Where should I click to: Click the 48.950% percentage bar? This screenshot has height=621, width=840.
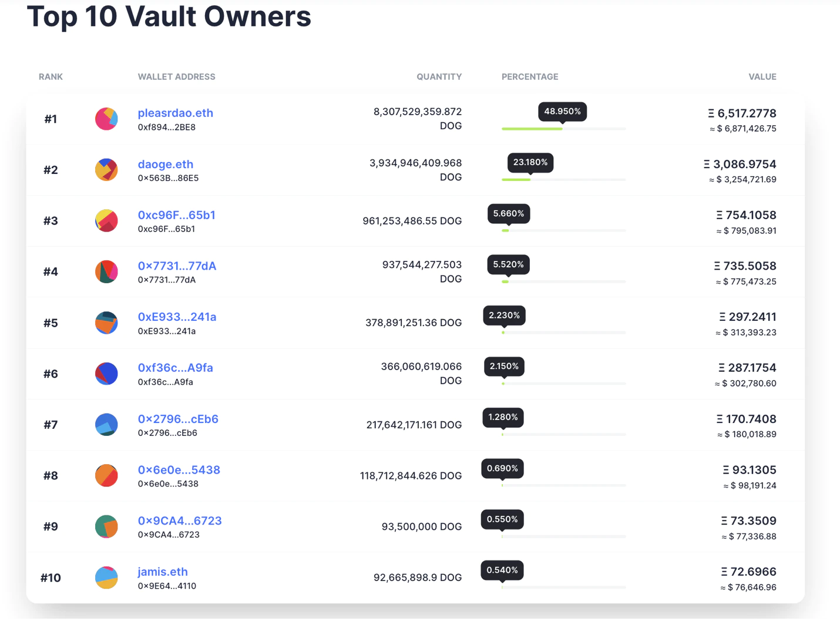(x=563, y=129)
